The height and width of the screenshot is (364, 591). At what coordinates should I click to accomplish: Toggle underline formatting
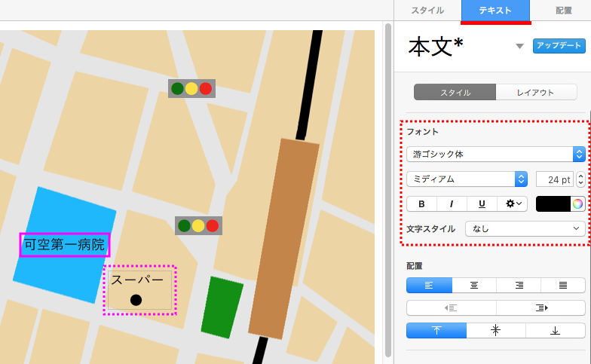coord(482,203)
